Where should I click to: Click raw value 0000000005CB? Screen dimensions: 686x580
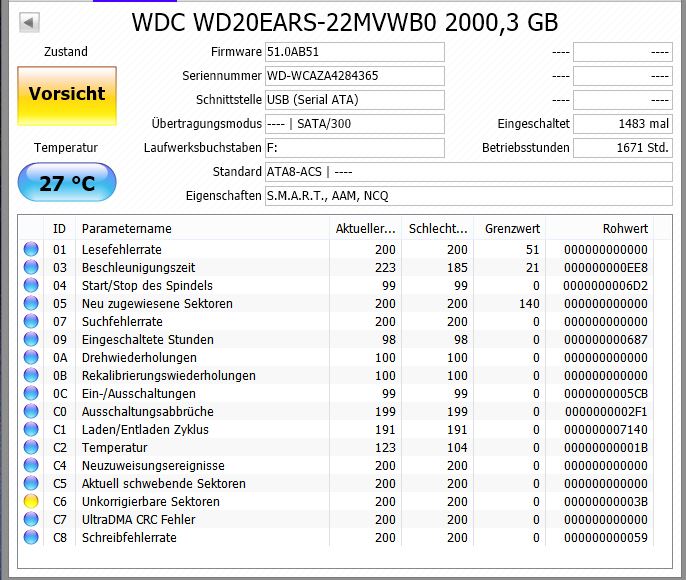606,394
